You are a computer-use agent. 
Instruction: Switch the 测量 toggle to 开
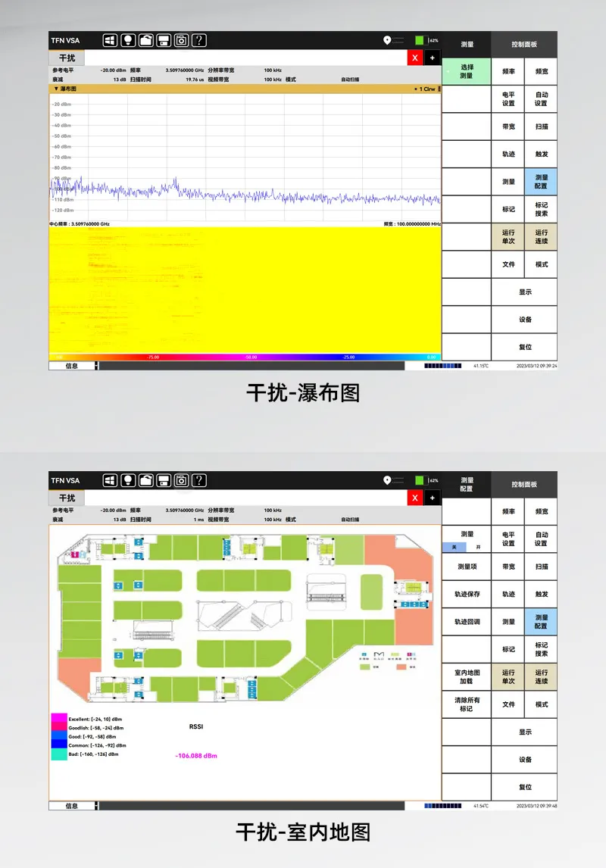pyautogui.click(x=478, y=546)
